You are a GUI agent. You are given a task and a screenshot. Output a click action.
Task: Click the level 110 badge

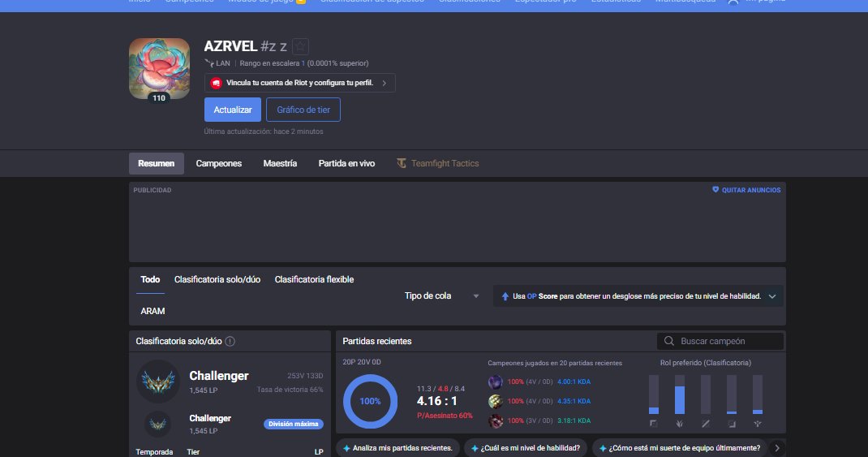[x=159, y=98]
